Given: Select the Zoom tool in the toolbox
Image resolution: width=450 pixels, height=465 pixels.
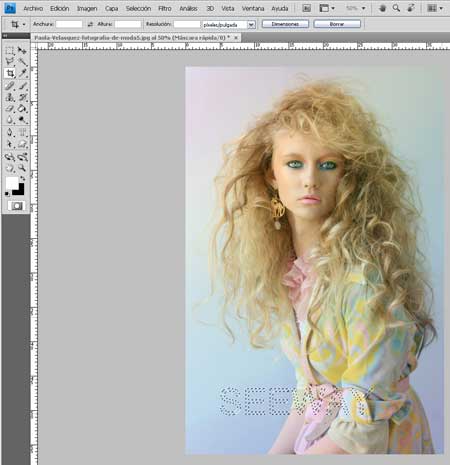Looking at the screenshot, I should click(x=22, y=168).
